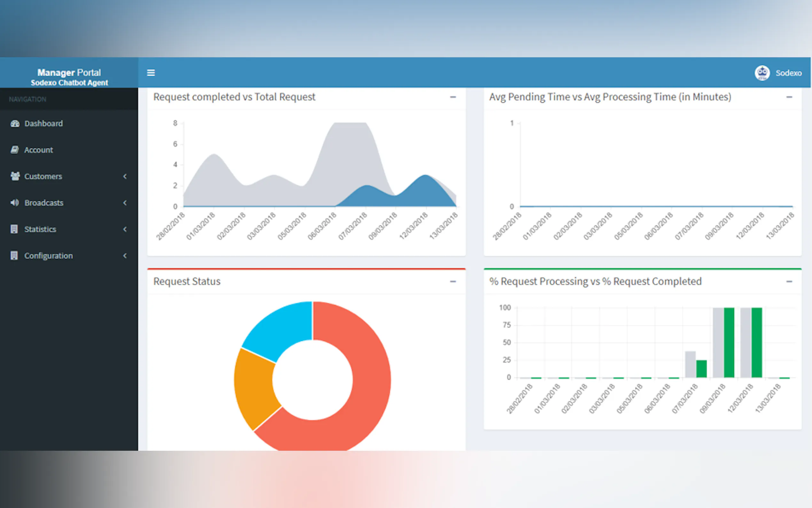Image resolution: width=812 pixels, height=508 pixels.
Task: Click the Account book icon in sidebar
Action: [x=15, y=150]
